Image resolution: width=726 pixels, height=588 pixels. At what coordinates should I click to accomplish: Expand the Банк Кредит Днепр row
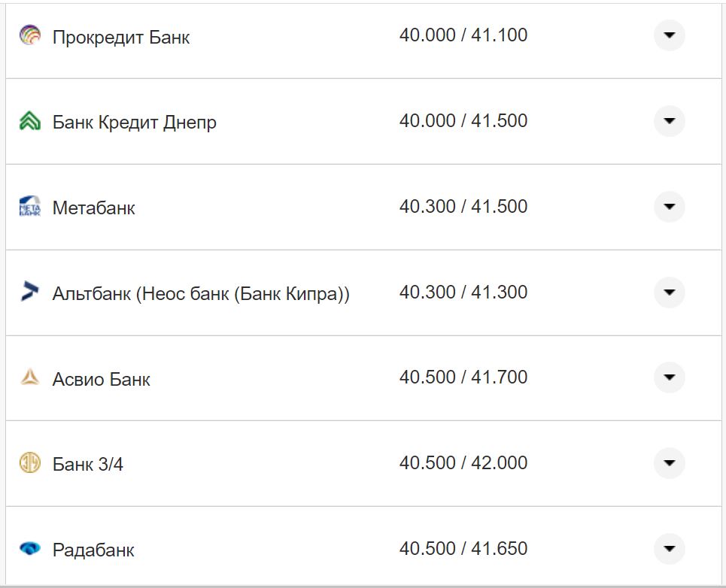point(669,121)
